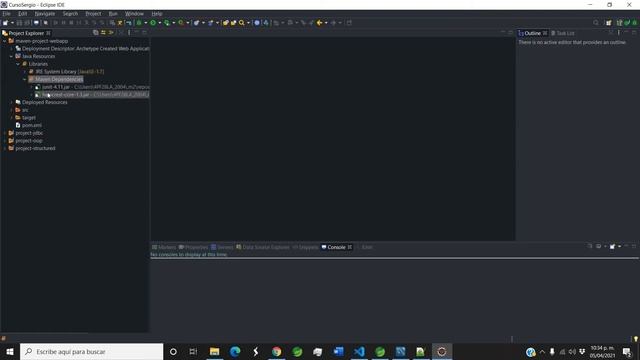Select the Libraries tree item
640x360 pixels.
pyautogui.click(x=38, y=64)
